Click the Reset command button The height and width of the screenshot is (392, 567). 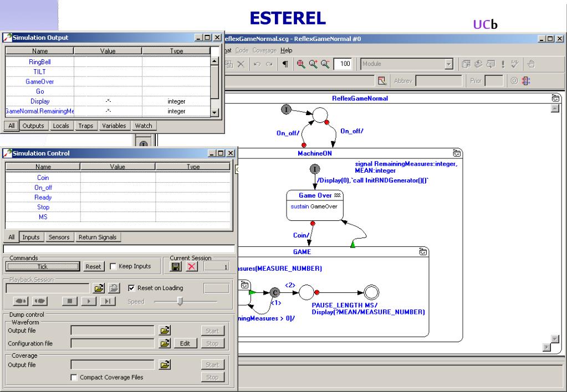pyautogui.click(x=93, y=267)
